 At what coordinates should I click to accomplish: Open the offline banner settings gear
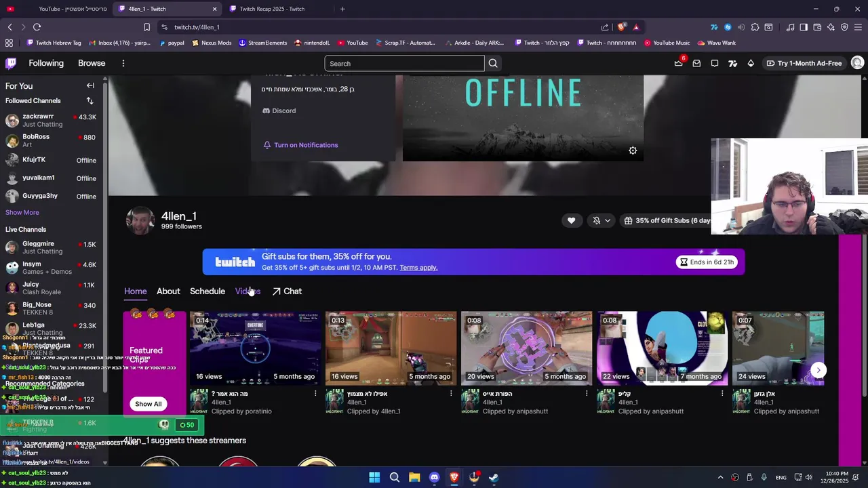point(633,150)
